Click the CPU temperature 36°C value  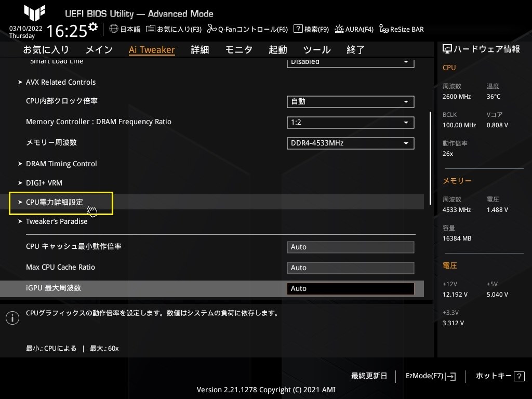(494, 97)
